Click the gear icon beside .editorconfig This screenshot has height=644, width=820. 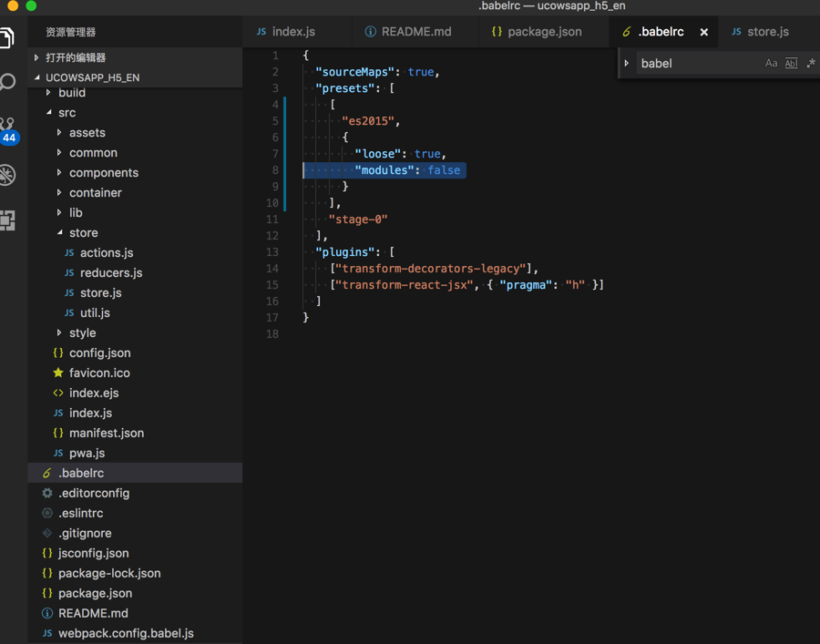[47, 493]
